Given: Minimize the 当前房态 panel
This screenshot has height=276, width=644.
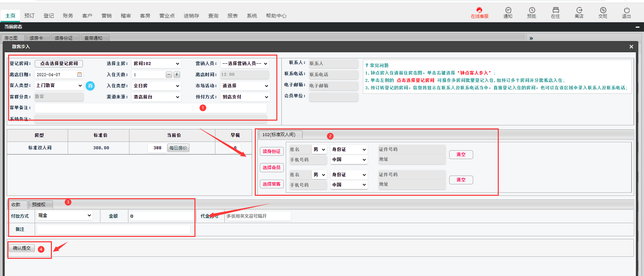Looking at the screenshot, I should [x=637, y=27].
